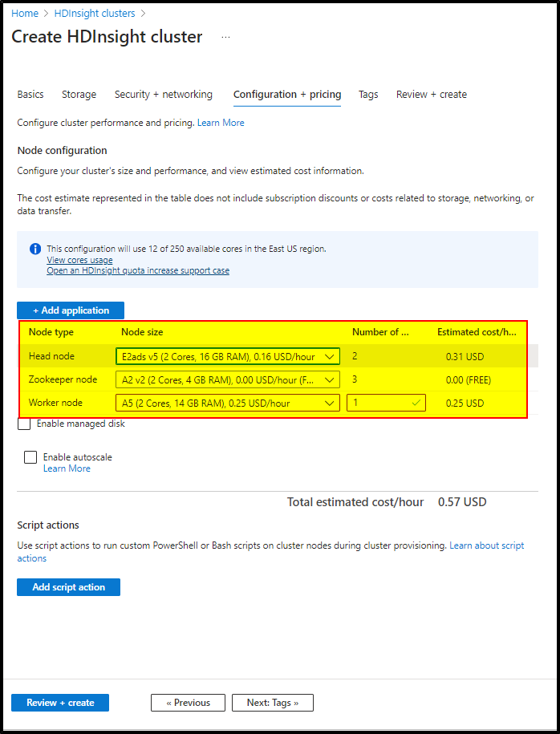Open the Security + networking tab

pyautogui.click(x=164, y=95)
